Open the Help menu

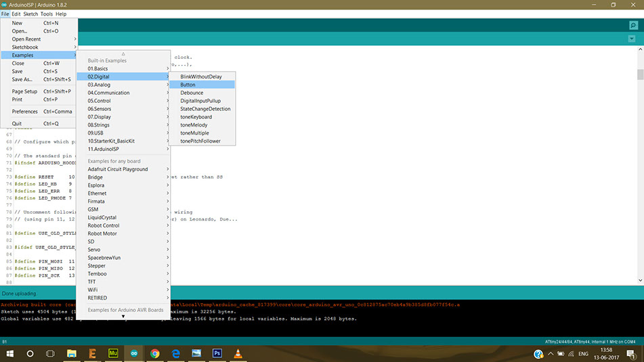pyautogui.click(x=61, y=14)
